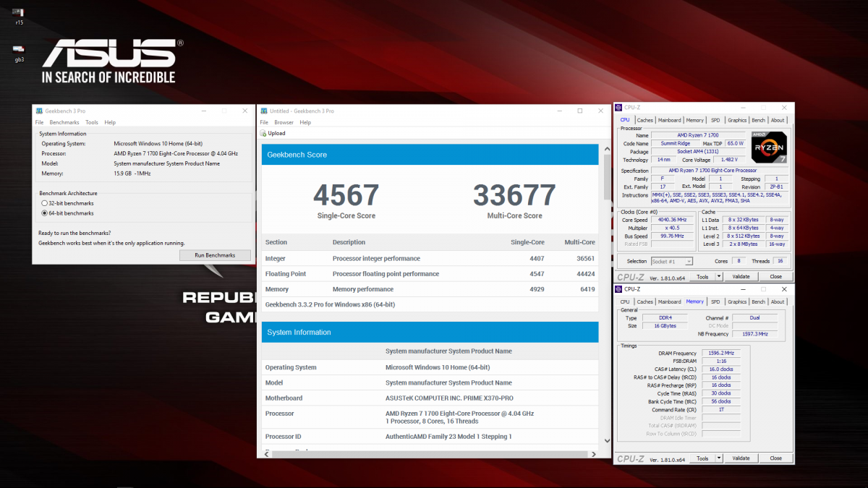Switch to SPD tab in lower CPU-Z window
The image size is (868, 488).
(x=715, y=301)
